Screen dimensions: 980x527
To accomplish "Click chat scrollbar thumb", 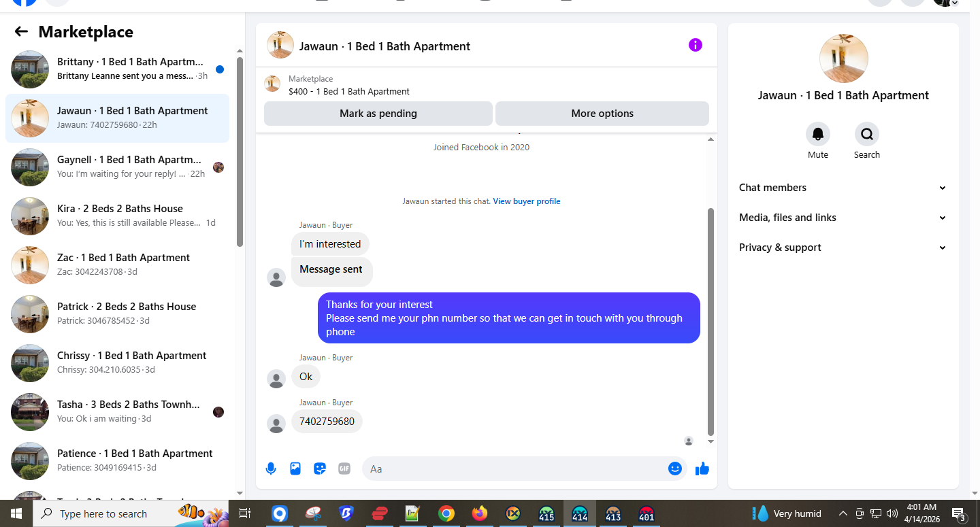I will (711, 322).
